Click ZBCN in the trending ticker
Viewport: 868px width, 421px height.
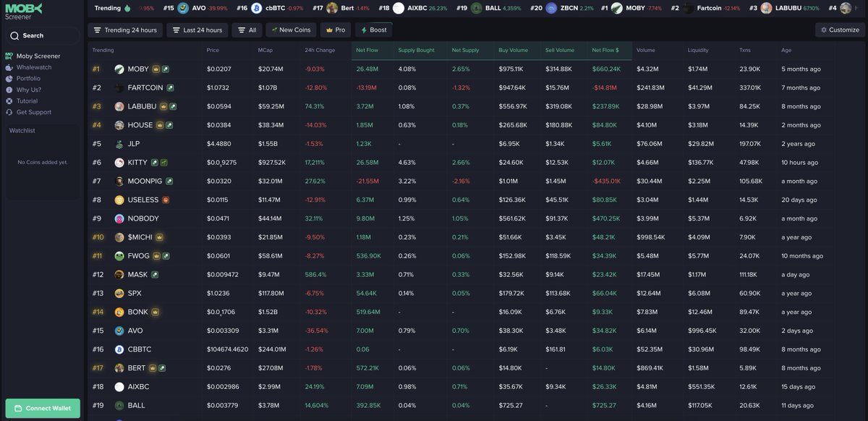pos(569,8)
